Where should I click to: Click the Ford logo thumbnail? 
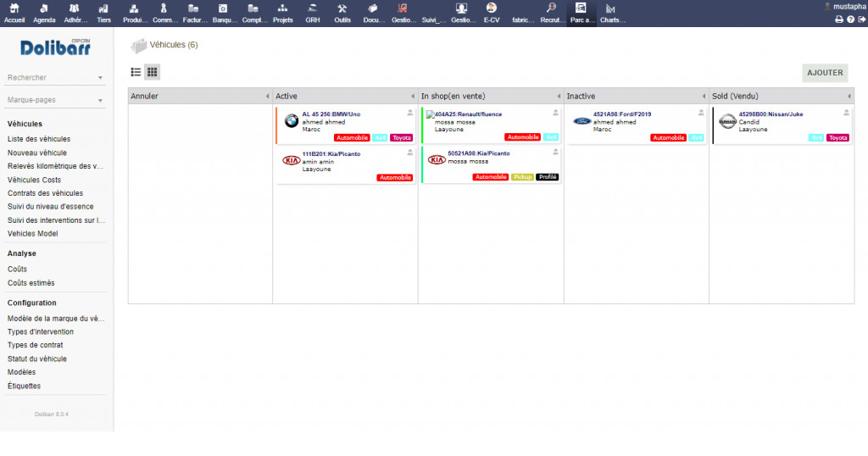[582, 120]
